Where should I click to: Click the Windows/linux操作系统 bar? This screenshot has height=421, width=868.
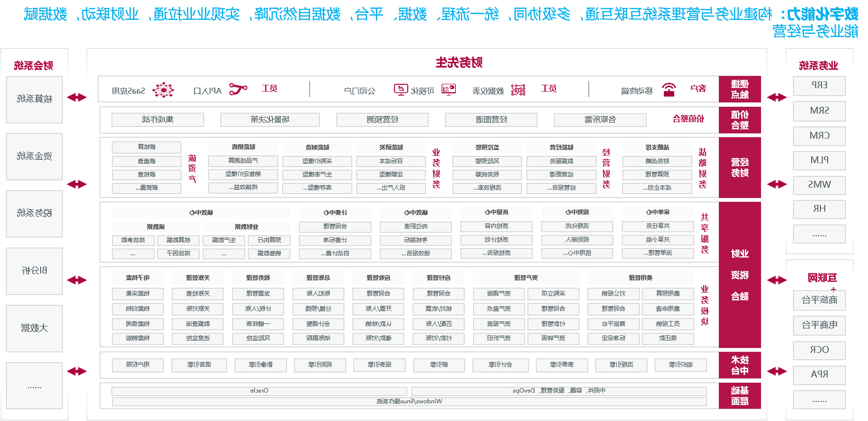pos(409,401)
